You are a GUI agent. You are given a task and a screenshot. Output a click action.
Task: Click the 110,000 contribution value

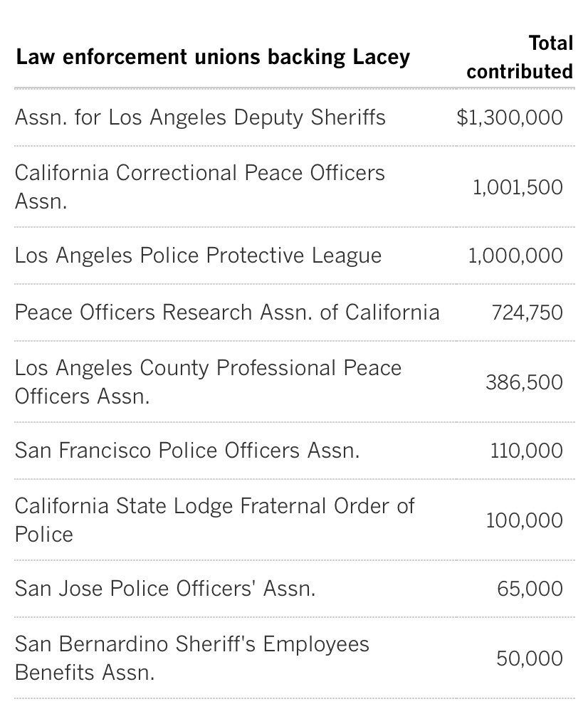(x=526, y=451)
